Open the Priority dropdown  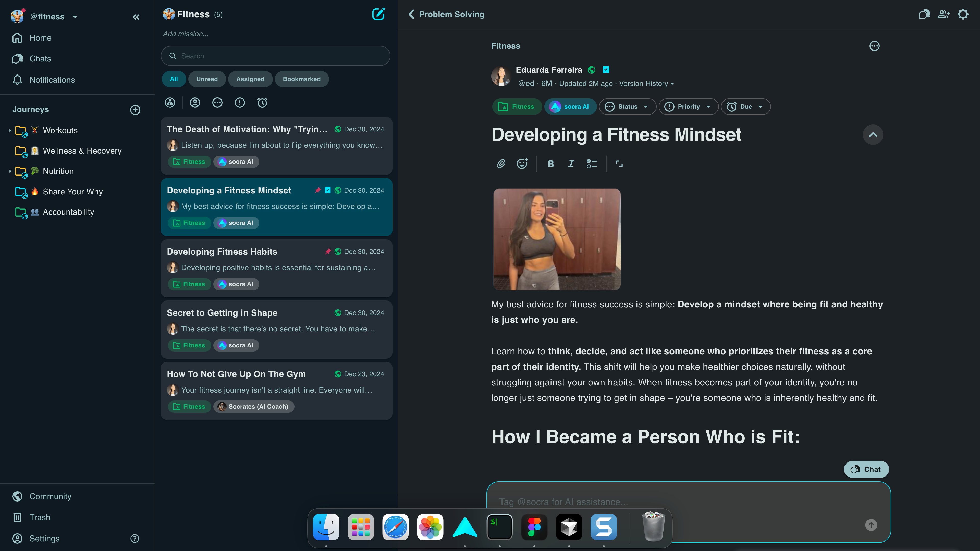point(688,107)
